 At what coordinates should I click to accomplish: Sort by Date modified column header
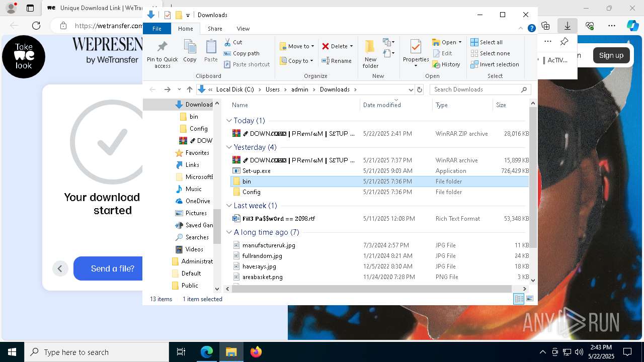point(396,105)
